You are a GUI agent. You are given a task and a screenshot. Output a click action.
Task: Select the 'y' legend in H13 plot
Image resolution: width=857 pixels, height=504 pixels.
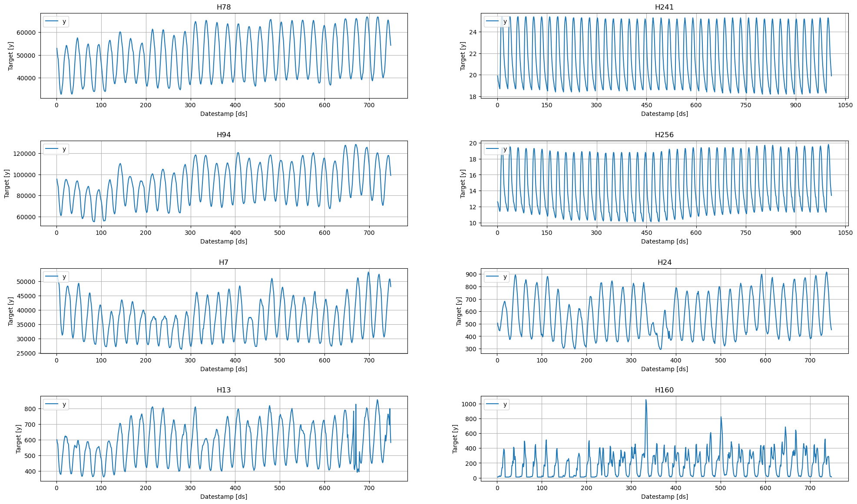click(x=56, y=404)
